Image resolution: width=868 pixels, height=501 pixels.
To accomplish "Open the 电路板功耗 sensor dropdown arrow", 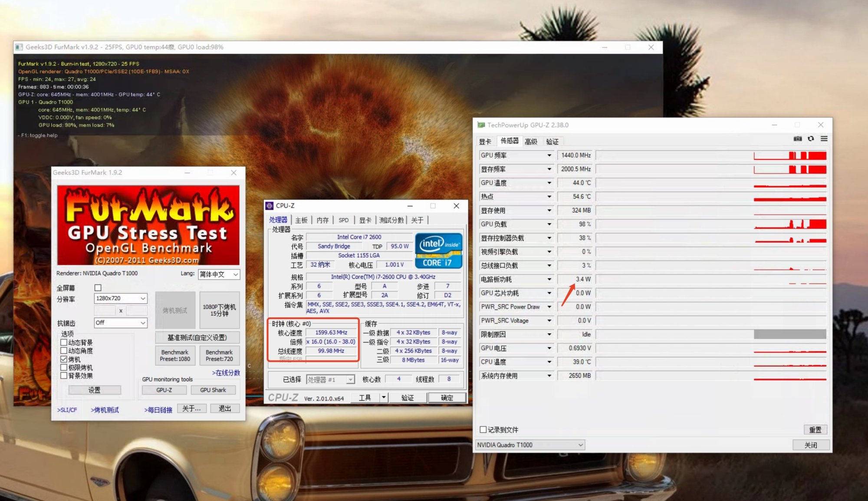I will (x=549, y=280).
